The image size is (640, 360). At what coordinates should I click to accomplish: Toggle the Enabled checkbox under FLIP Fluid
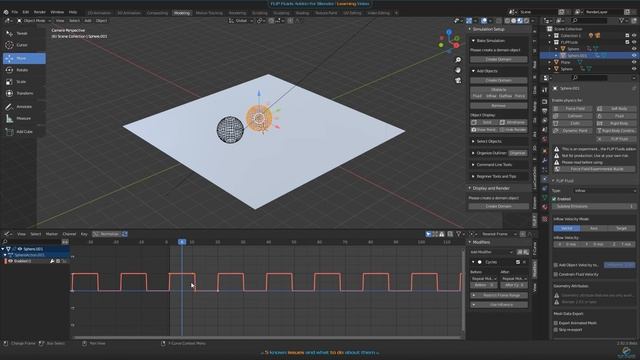pyautogui.click(x=554, y=199)
